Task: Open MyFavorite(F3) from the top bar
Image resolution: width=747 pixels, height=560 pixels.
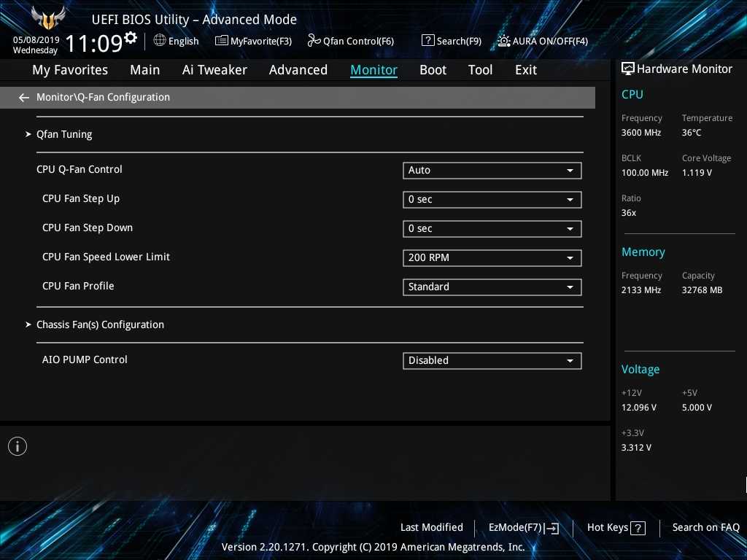Action: tap(253, 41)
